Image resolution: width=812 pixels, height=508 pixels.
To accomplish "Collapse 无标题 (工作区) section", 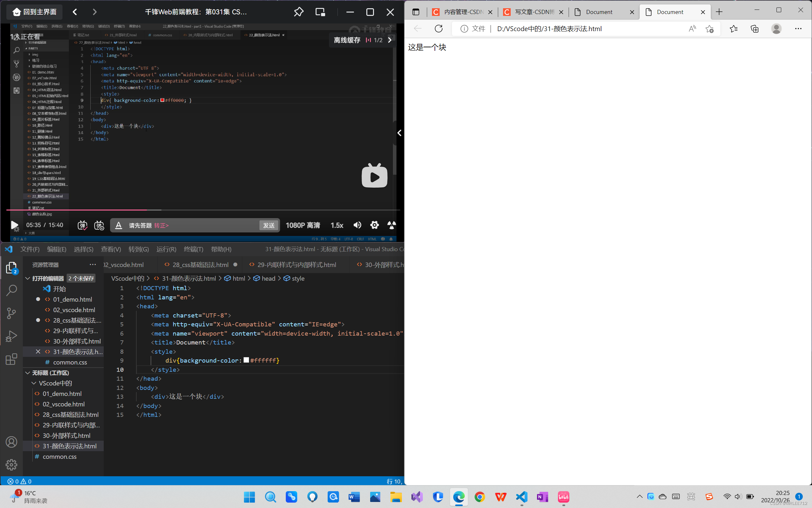I will [28, 373].
